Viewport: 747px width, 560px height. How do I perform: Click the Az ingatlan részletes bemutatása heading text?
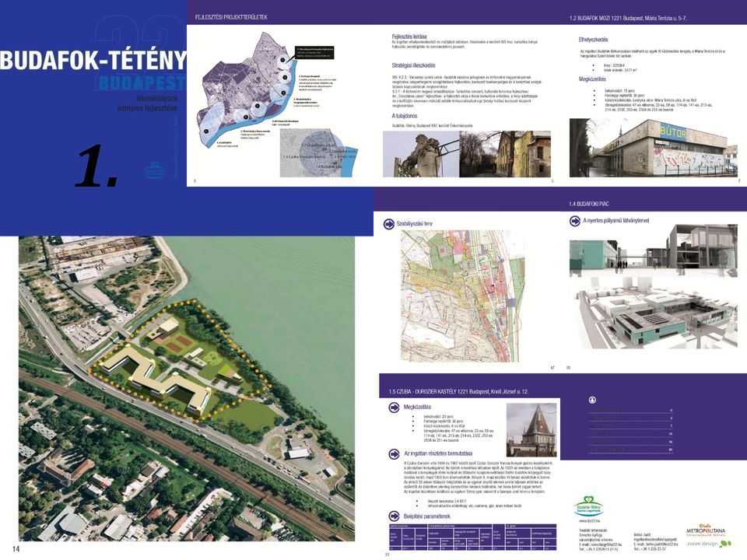(x=438, y=453)
